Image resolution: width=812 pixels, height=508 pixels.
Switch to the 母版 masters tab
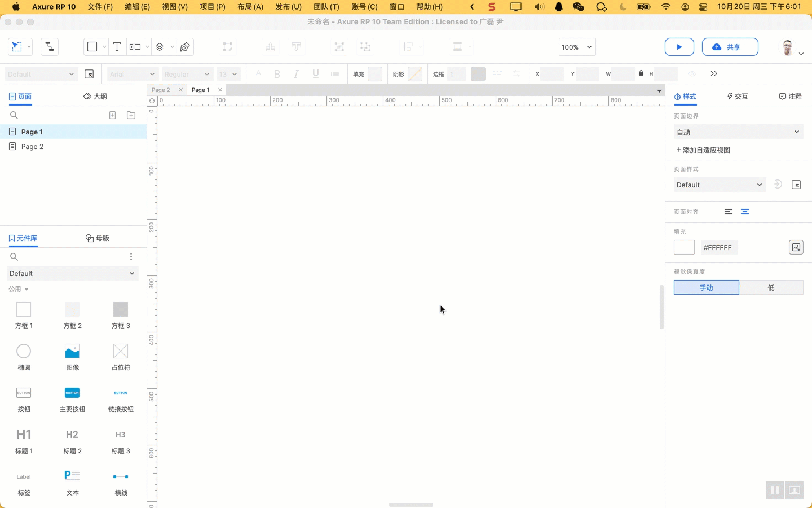[98, 238]
